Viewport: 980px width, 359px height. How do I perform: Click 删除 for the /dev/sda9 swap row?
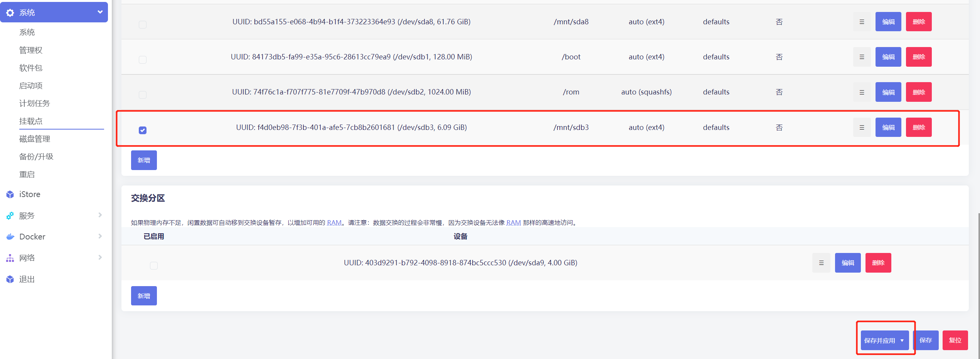[x=878, y=263]
